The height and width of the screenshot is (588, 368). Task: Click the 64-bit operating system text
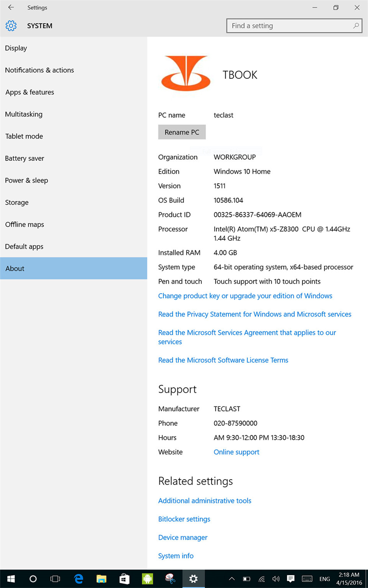pyautogui.click(x=284, y=267)
